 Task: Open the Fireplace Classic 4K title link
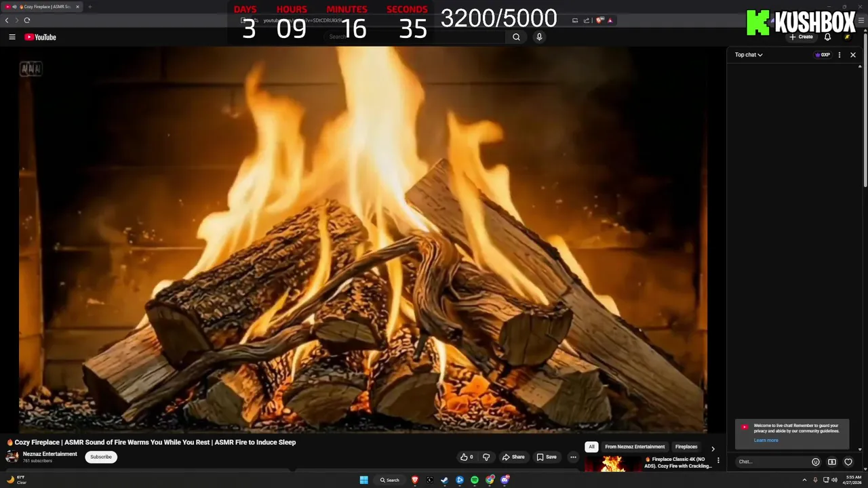tap(678, 462)
